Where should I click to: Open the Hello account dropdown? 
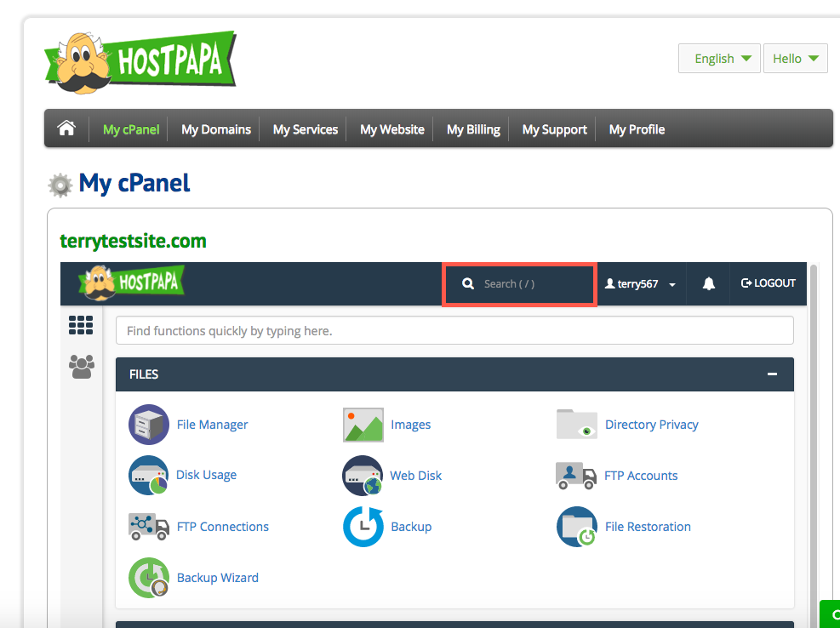pyautogui.click(x=796, y=59)
